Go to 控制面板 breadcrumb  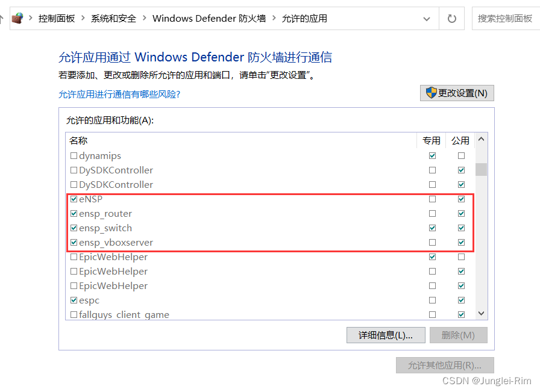(x=57, y=18)
